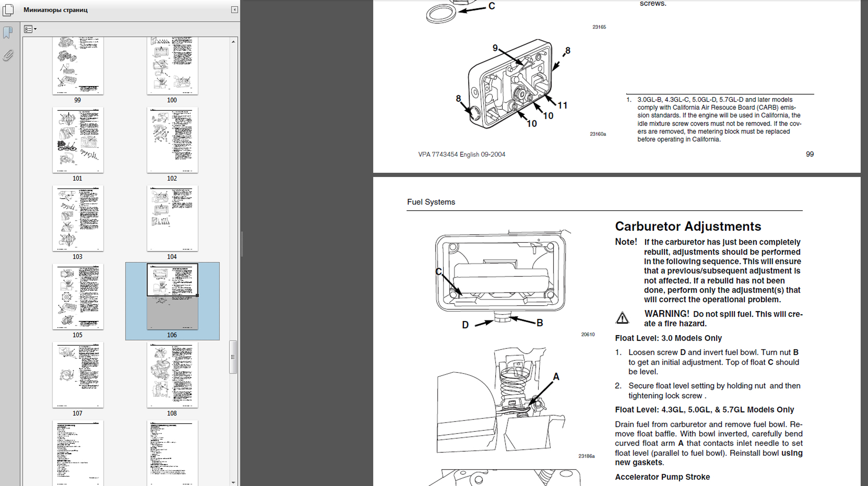Open page 101 thumbnail
This screenshot has width=868, height=486.
pyautogui.click(x=78, y=140)
